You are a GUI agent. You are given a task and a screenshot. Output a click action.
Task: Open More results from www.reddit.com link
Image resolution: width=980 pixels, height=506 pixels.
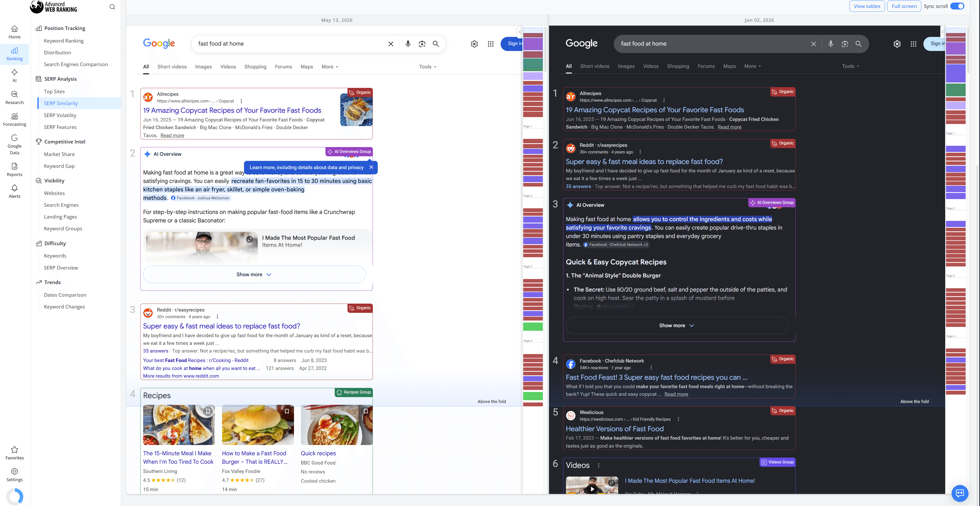pos(181,376)
